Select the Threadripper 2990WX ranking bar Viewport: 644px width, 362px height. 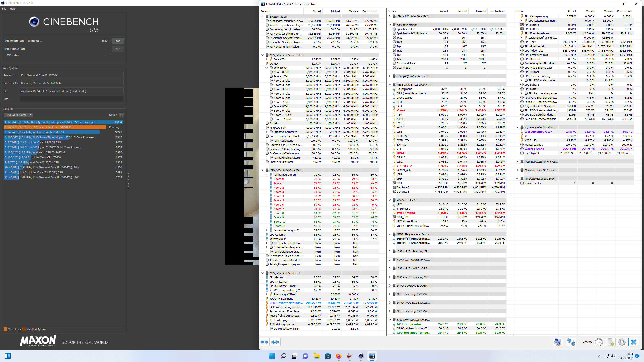click(63, 122)
